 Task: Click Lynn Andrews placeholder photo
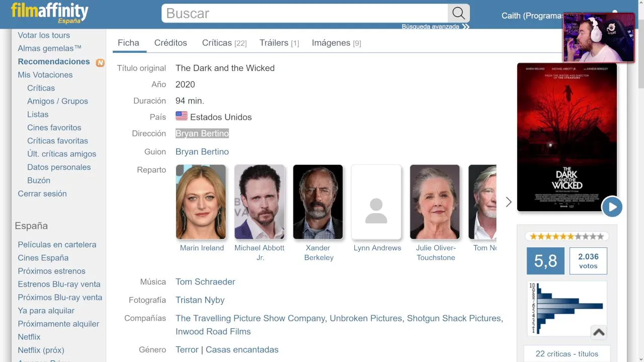[376, 202]
